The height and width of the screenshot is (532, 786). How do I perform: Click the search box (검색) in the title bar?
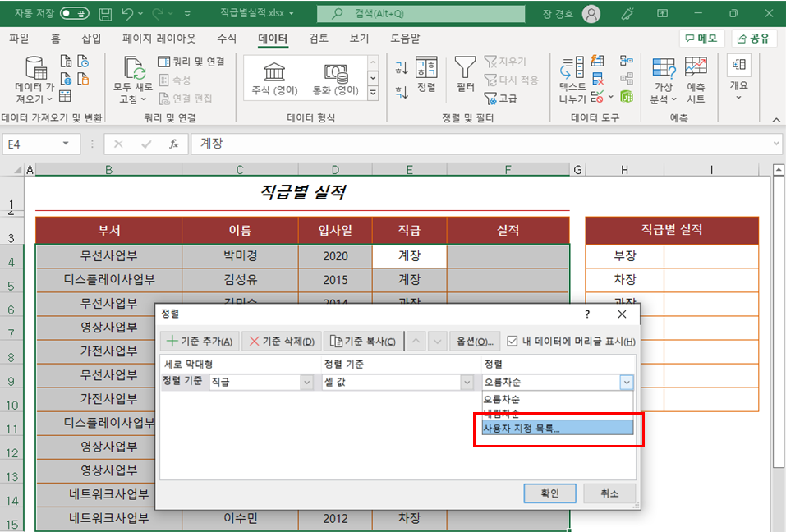pos(421,13)
